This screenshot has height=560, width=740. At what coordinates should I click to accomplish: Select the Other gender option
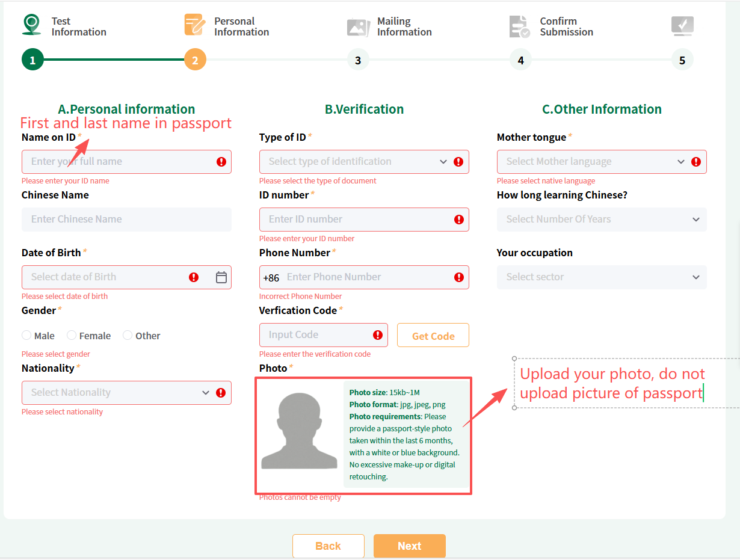[128, 336]
